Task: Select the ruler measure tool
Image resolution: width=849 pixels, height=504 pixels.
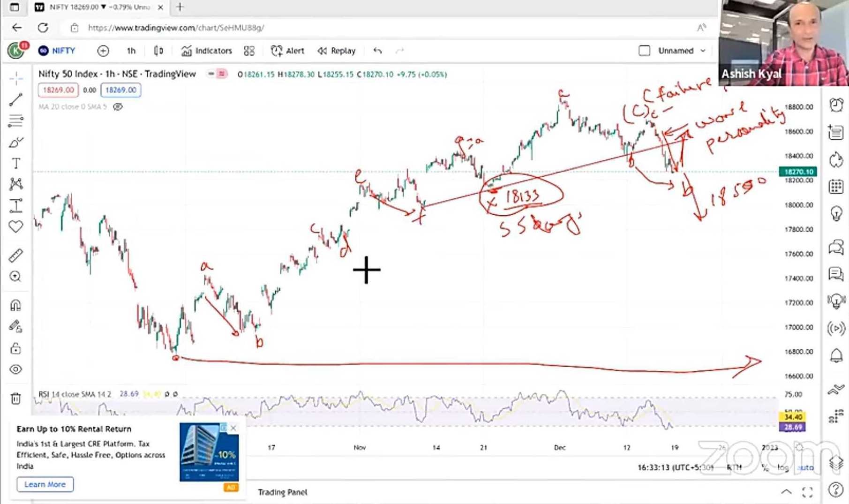Action: tap(16, 256)
